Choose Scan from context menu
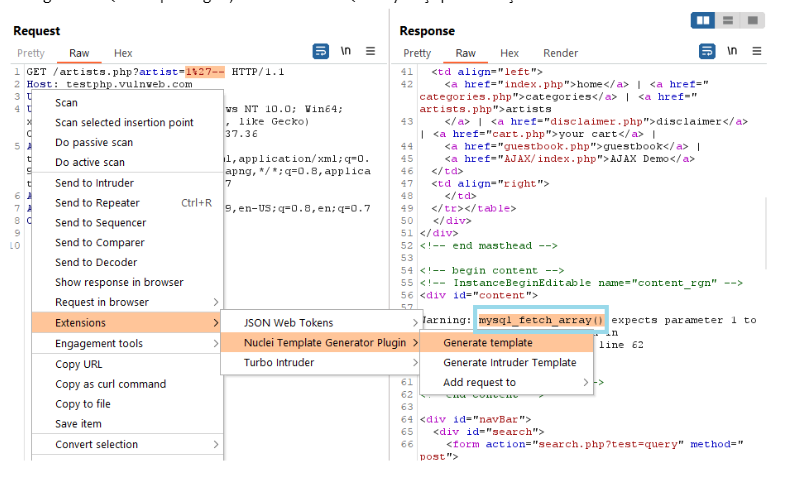This screenshot has width=792, height=477. click(127, 103)
